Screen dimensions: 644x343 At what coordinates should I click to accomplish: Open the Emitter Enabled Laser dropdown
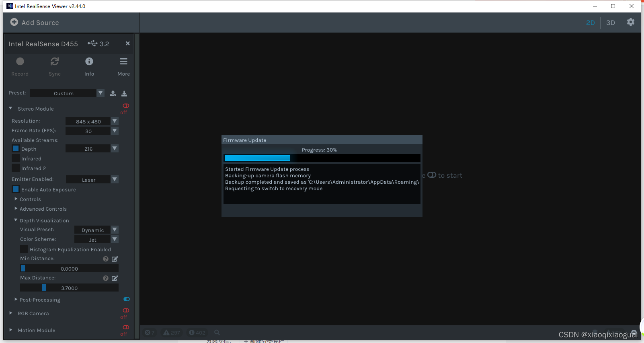pos(92,180)
